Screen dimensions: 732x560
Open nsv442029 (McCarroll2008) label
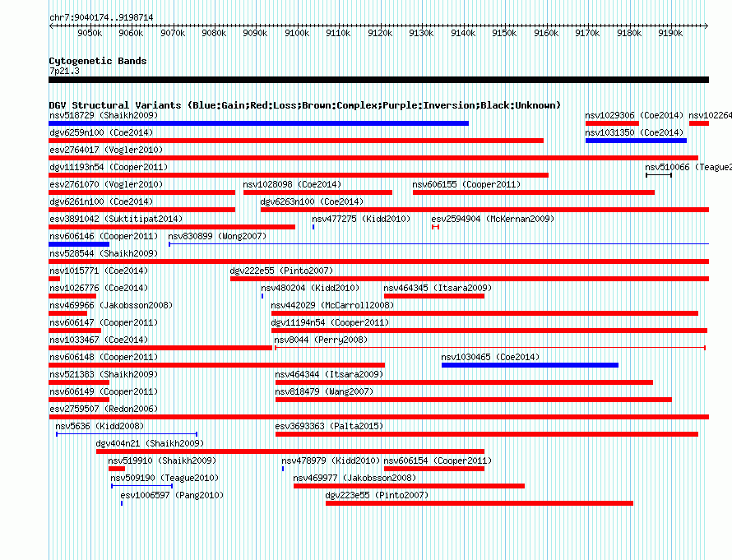[332, 305]
